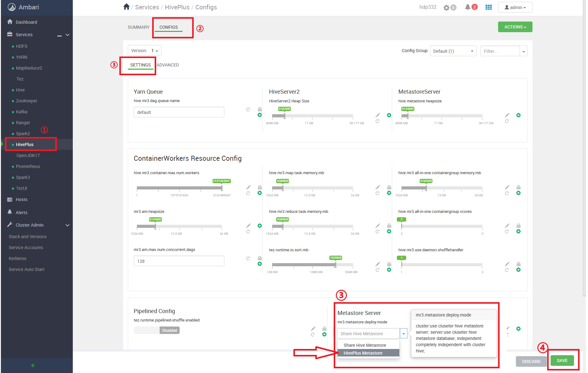The width and height of the screenshot is (588, 373).
Task: Click pencil icon for hive.mr3.map.task.memory.mb
Action: click(x=378, y=187)
